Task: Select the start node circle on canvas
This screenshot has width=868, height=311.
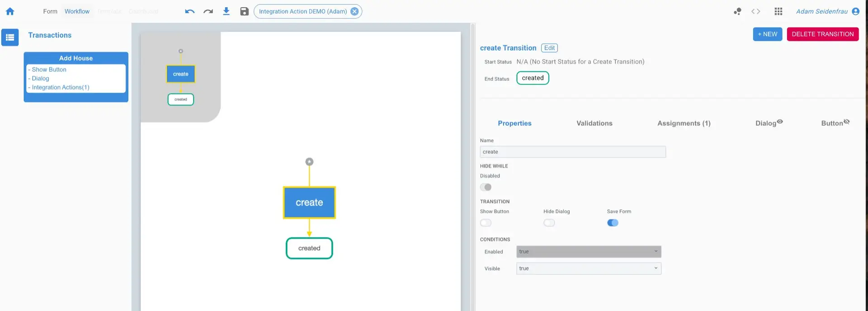Action: pos(309,162)
